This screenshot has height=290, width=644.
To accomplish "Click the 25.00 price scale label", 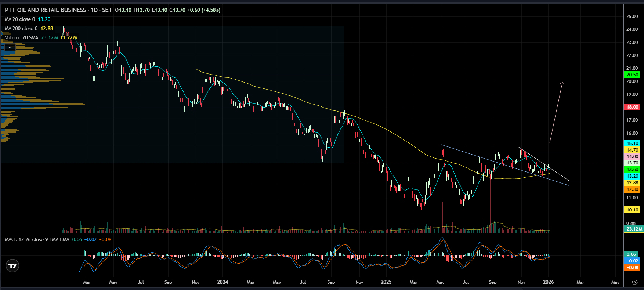I will [632, 17].
